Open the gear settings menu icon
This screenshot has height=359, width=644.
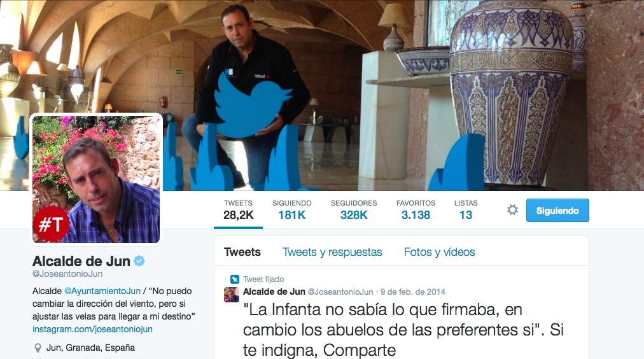(512, 210)
